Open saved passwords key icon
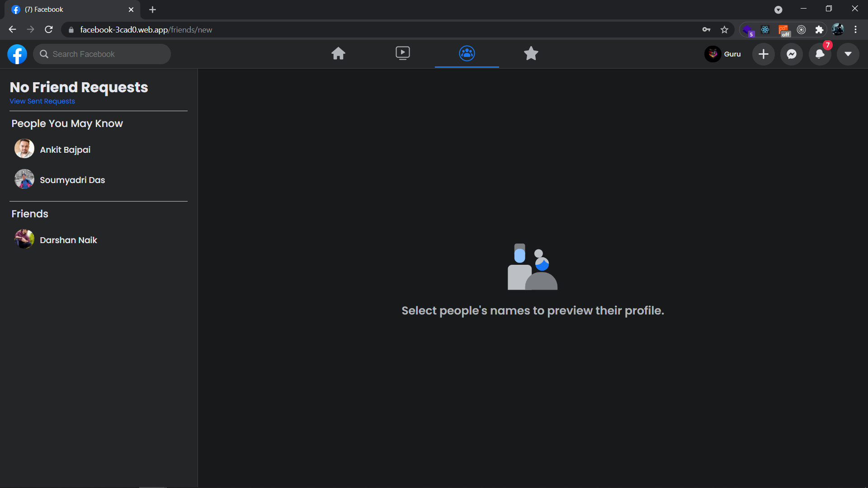The width and height of the screenshot is (868, 488). (x=706, y=30)
